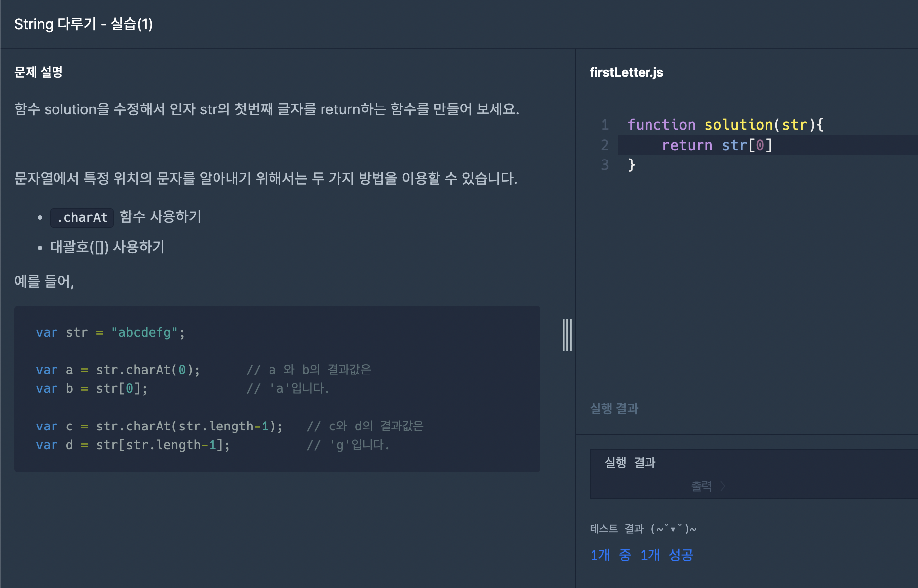The height and width of the screenshot is (588, 918).
Task: Click the var str = "abcdefg" code line
Action: [x=110, y=333]
